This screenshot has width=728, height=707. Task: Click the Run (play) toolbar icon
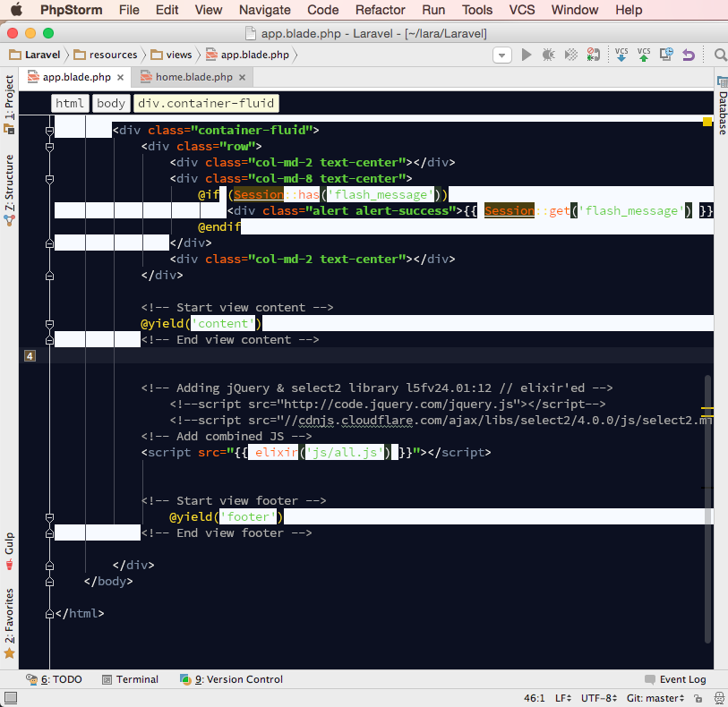point(526,55)
